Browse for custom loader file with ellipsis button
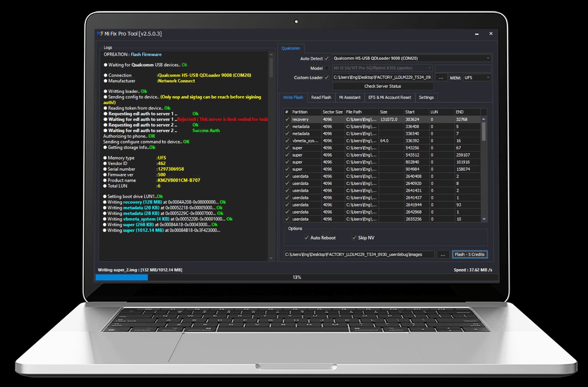Screen dimensions: 588x387 (x=441, y=78)
